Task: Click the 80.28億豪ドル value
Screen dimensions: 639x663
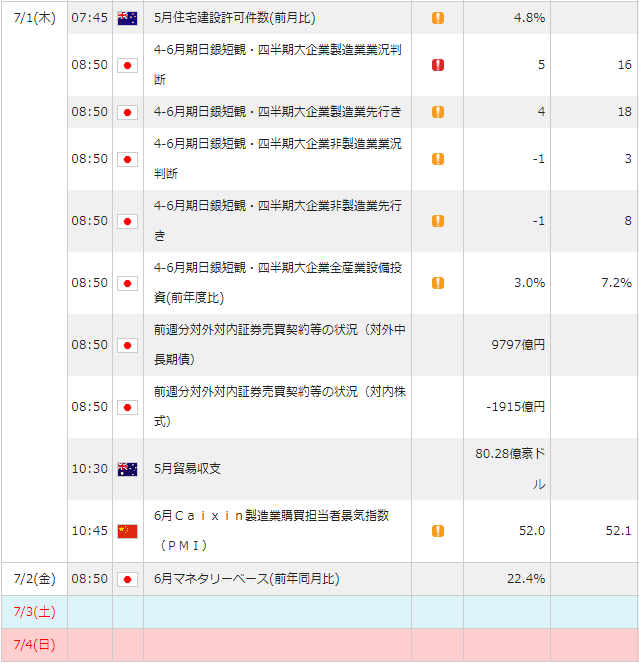Action: pos(510,469)
